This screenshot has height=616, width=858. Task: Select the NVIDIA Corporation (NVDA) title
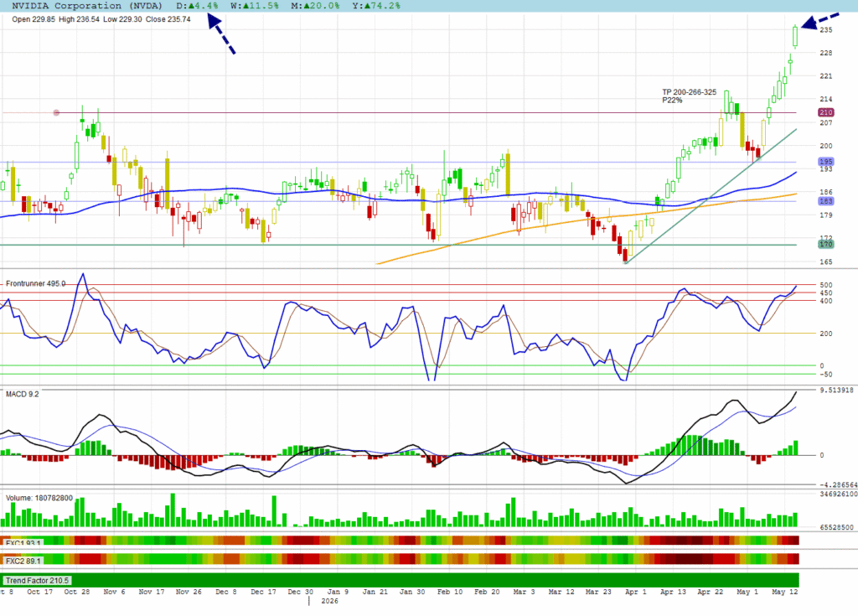(87, 6)
